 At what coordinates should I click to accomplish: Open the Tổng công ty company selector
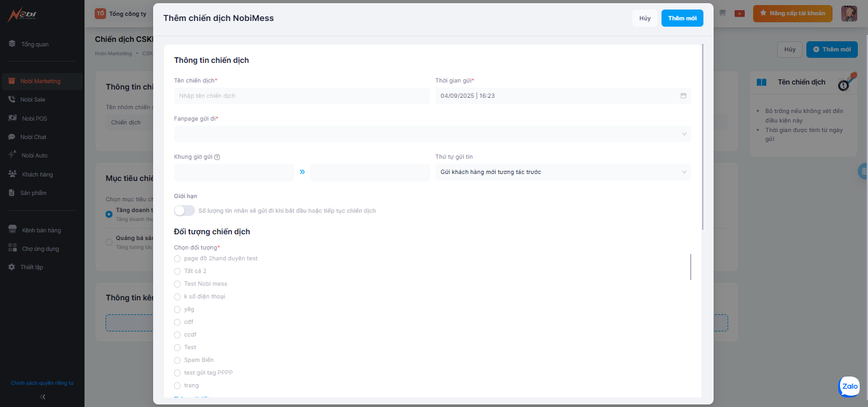click(121, 13)
